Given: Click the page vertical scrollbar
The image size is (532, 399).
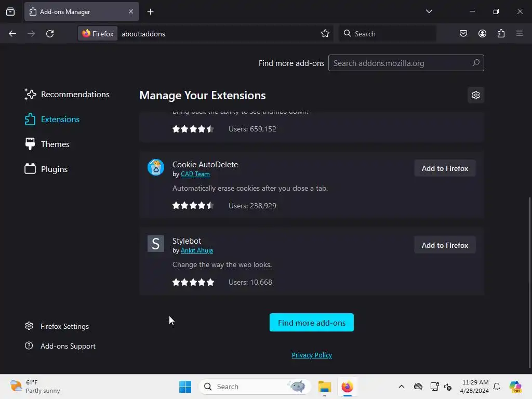Looking at the screenshot, I should coord(529,282).
